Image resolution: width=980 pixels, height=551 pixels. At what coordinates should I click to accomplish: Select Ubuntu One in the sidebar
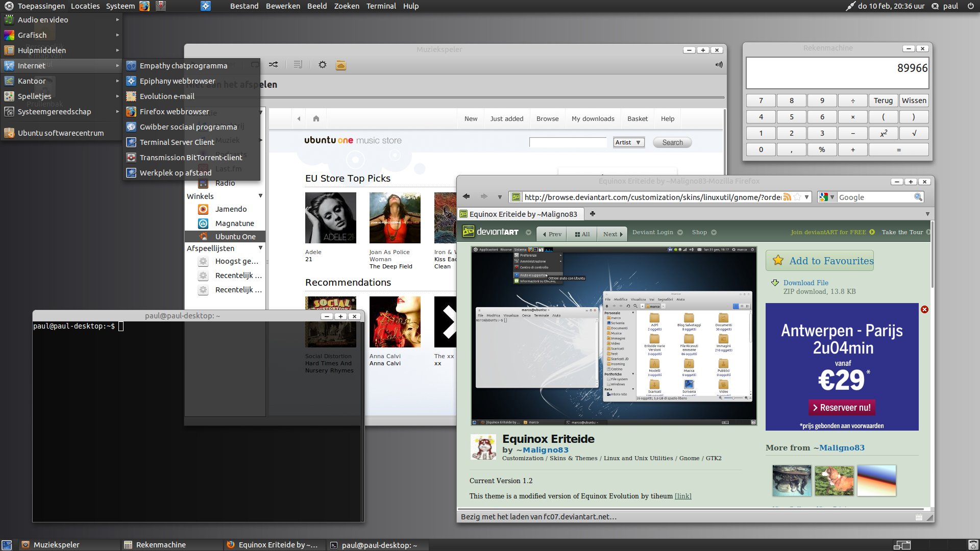pos(225,237)
